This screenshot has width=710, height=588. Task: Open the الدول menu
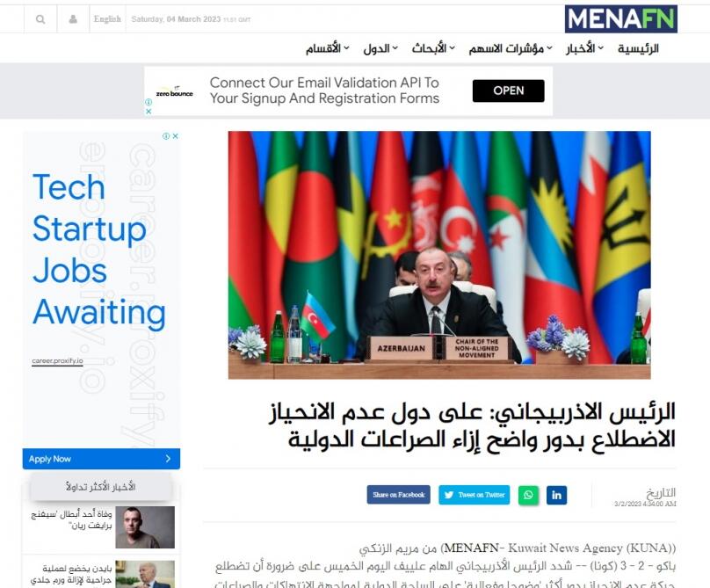pyautogui.click(x=380, y=48)
